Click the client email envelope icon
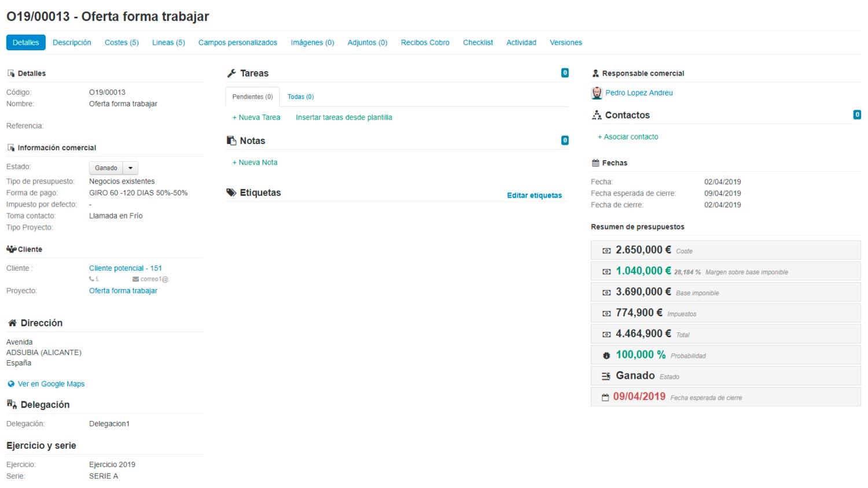 135,279
